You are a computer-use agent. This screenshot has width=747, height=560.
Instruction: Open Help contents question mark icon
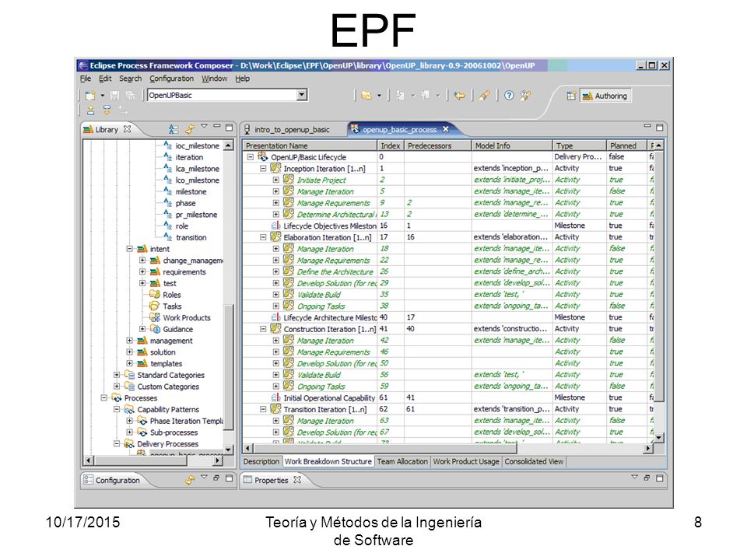coord(509,96)
